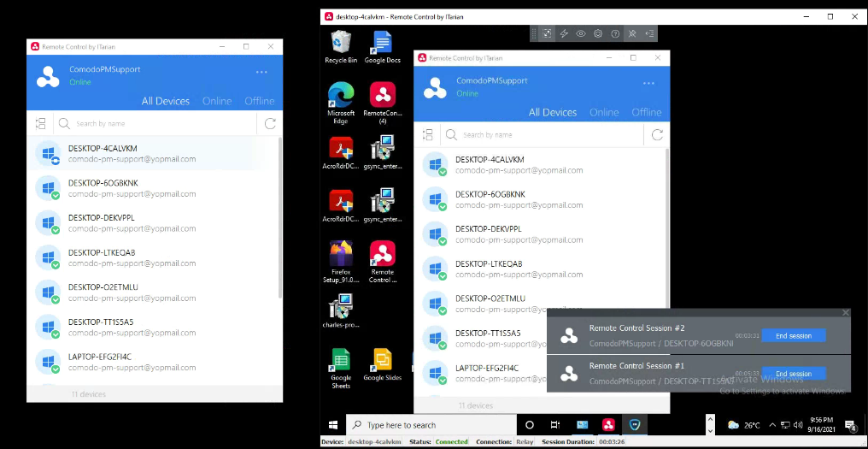This screenshot has height=449, width=868.
Task: End Remote Control Session #1
Action: click(794, 374)
